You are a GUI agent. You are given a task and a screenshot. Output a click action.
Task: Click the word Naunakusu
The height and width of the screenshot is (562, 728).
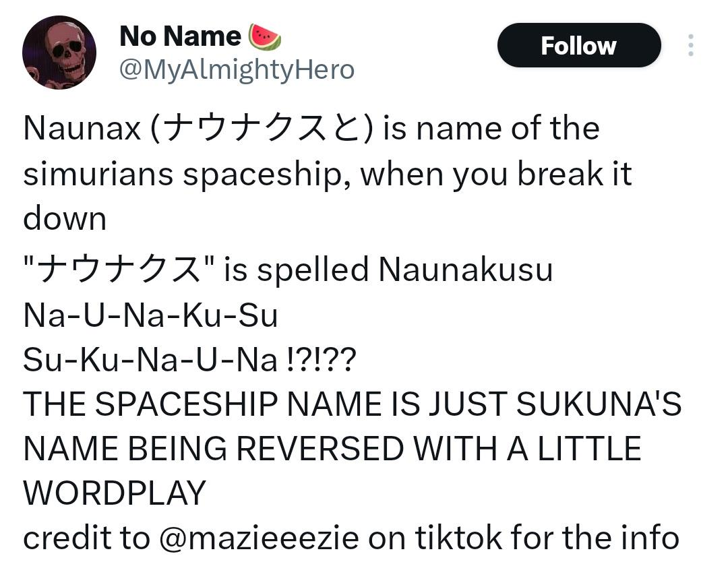[466, 270]
